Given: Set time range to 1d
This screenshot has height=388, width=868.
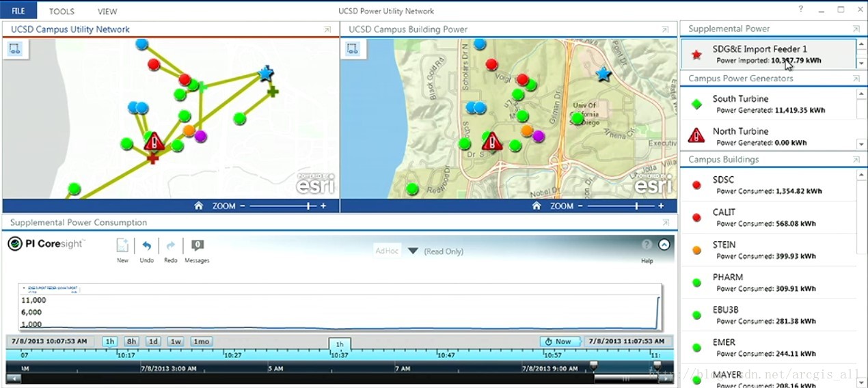Looking at the screenshot, I should (x=153, y=341).
